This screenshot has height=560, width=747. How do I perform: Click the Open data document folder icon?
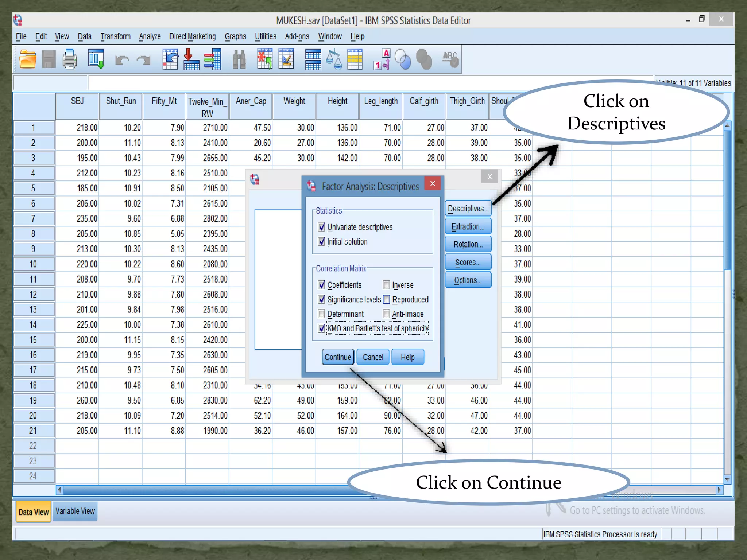tap(27, 59)
